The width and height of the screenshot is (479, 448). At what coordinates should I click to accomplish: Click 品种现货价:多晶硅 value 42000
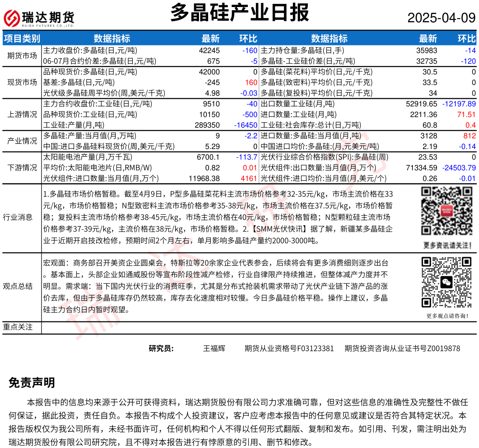click(x=209, y=72)
